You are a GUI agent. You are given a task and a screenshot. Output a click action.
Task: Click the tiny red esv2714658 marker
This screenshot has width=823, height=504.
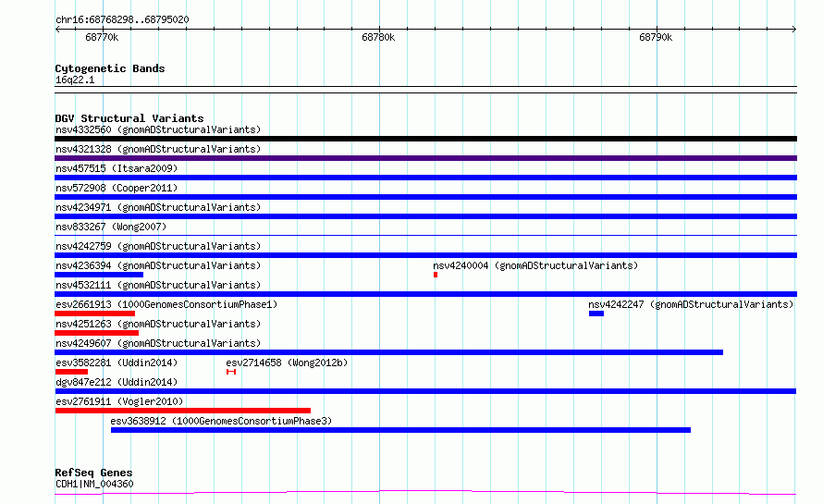231,372
